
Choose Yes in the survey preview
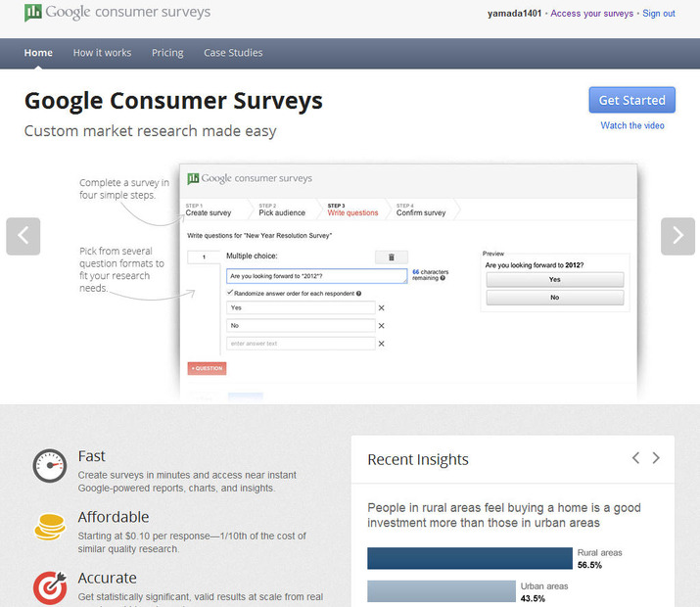click(x=555, y=279)
